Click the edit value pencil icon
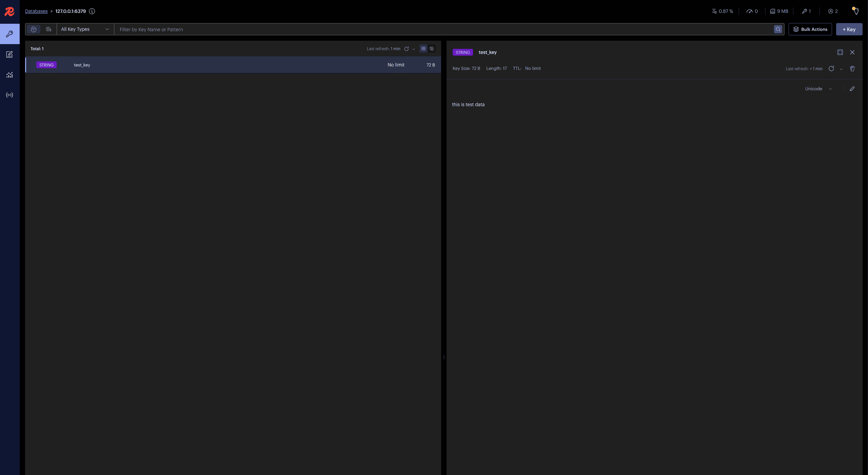 [x=852, y=89]
